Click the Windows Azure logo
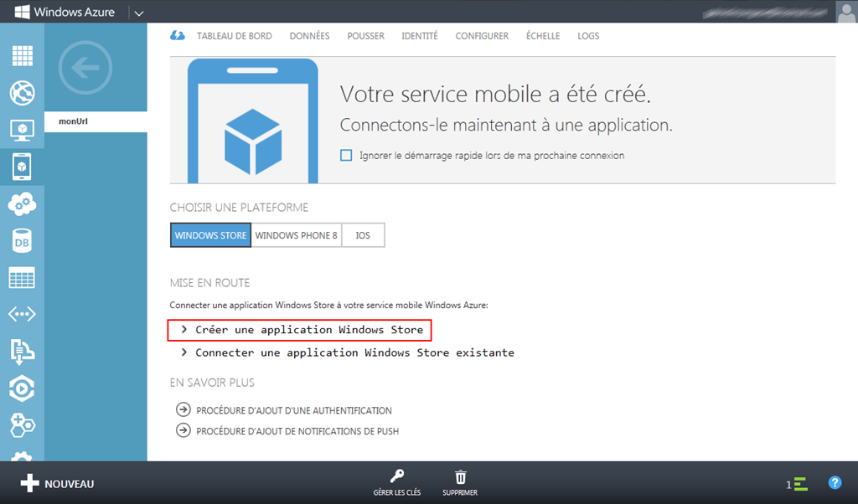Image resolution: width=858 pixels, height=504 pixels. click(x=65, y=12)
